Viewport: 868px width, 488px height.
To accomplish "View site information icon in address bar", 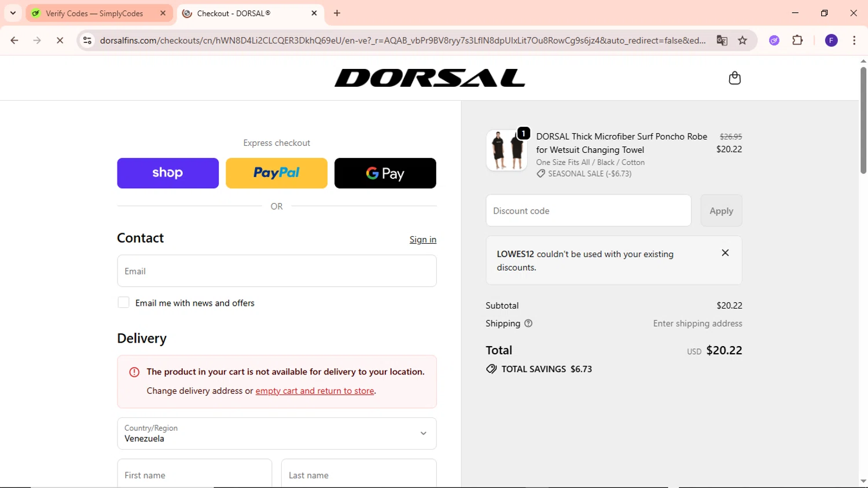I will point(87,41).
